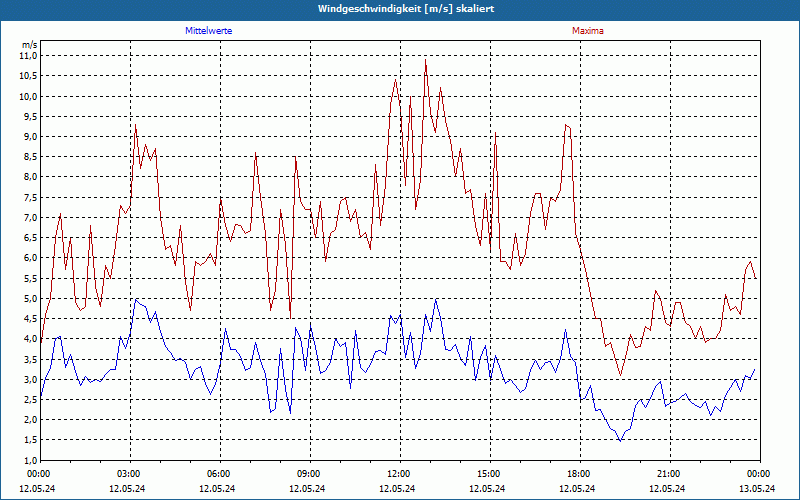Click the 9,5 y-axis label
This screenshot has height=500, width=800.
pyautogui.click(x=31, y=116)
